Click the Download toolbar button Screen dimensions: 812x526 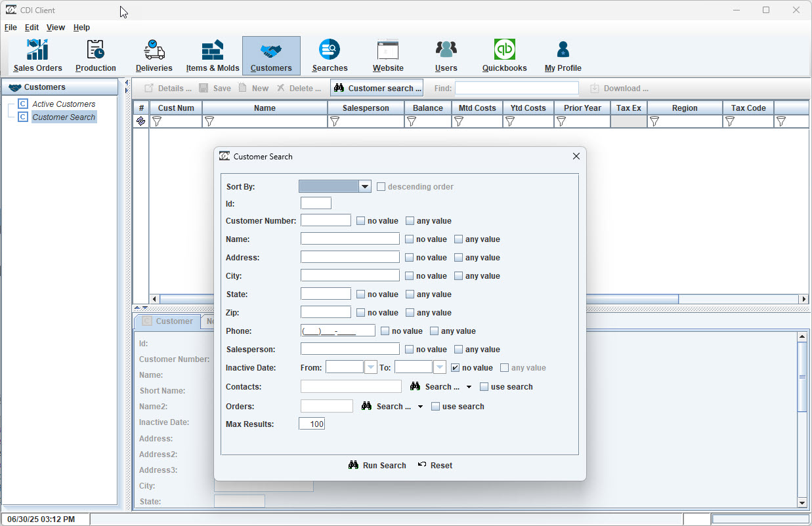tap(619, 89)
